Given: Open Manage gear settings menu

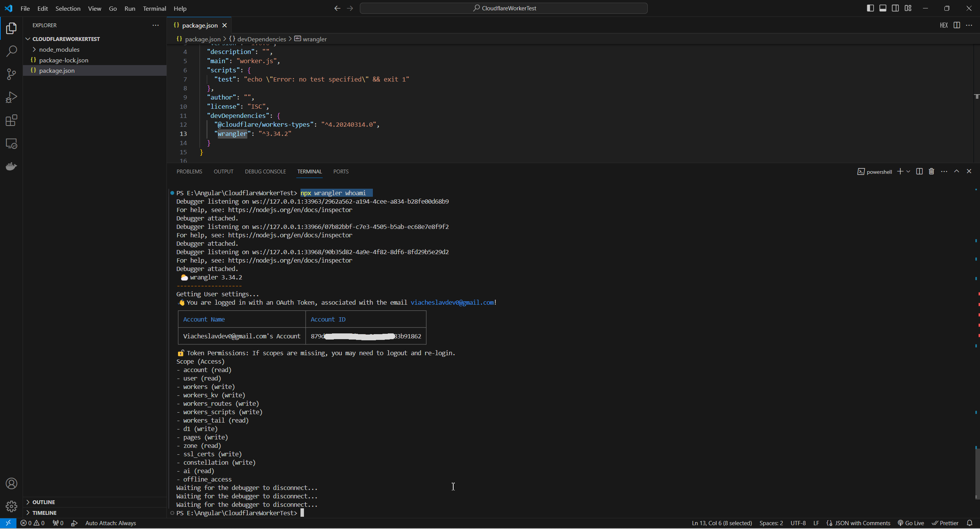Looking at the screenshot, I should (11, 506).
